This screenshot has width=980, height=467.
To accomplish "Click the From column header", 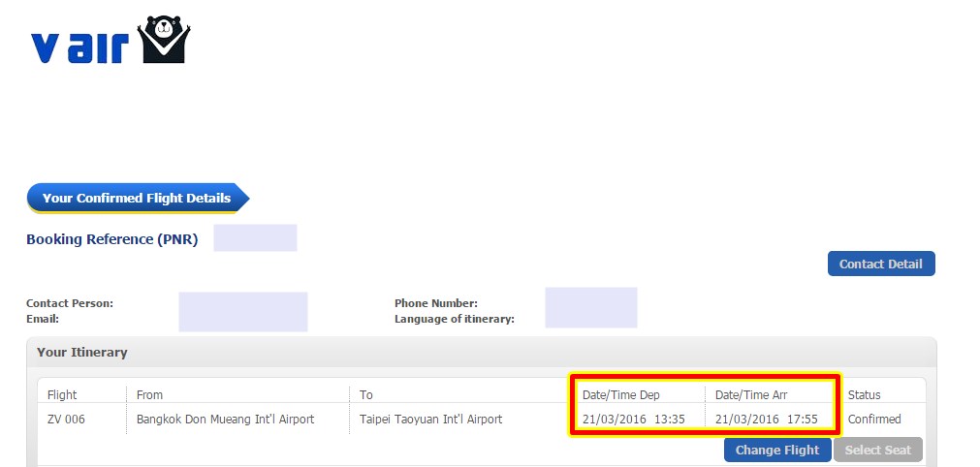I will (x=149, y=394).
